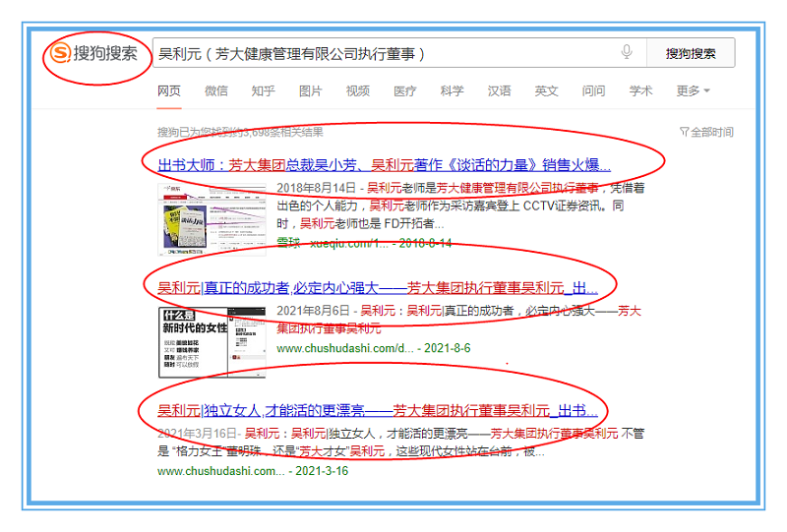Open the 汉语 tab
The image size is (787, 532).
click(x=499, y=91)
